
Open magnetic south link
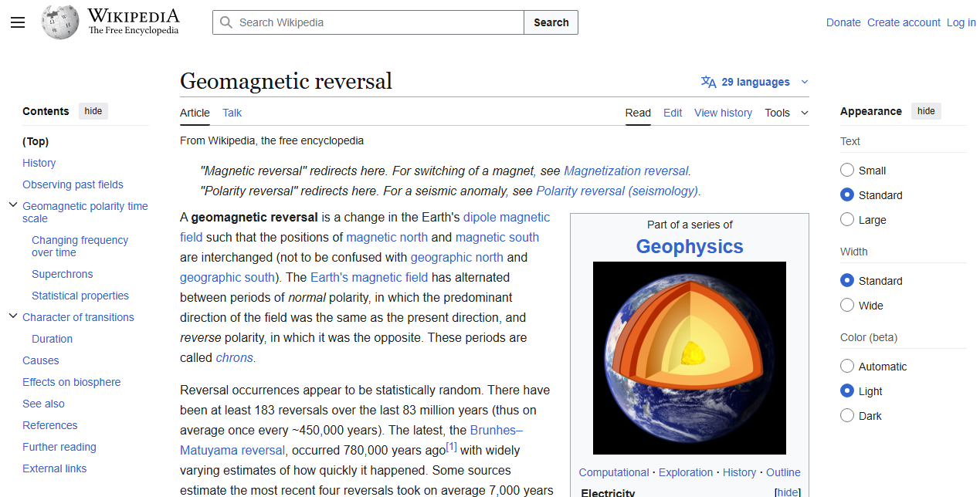497,237
